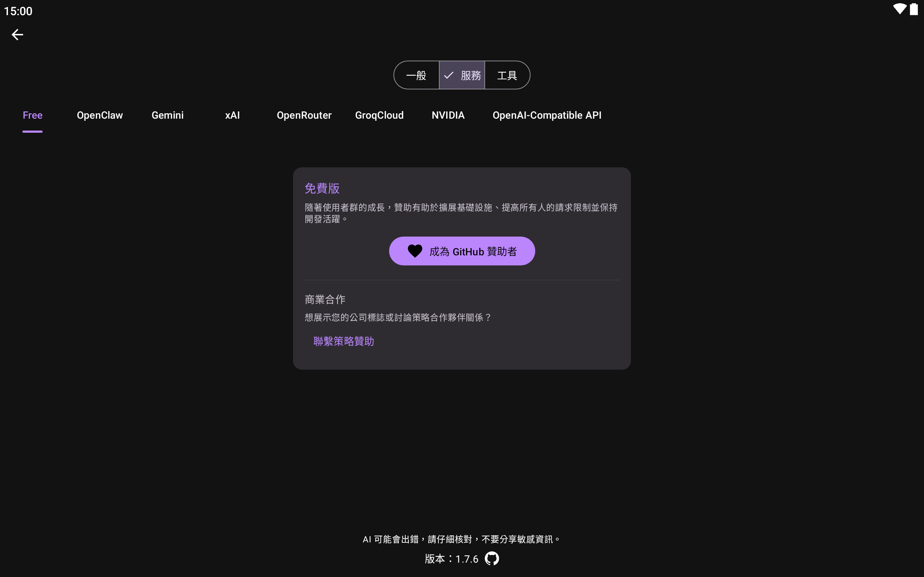
Task: Click 成為 GitHub 贊助者 button
Action: (x=473, y=251)
